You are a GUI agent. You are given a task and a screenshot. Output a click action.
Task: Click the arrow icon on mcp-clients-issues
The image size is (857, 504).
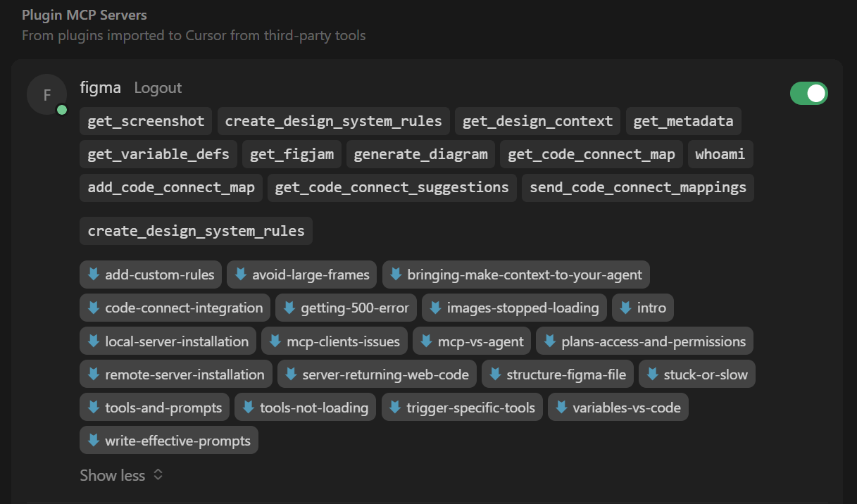pyautogui.click(x=275, y=341)
